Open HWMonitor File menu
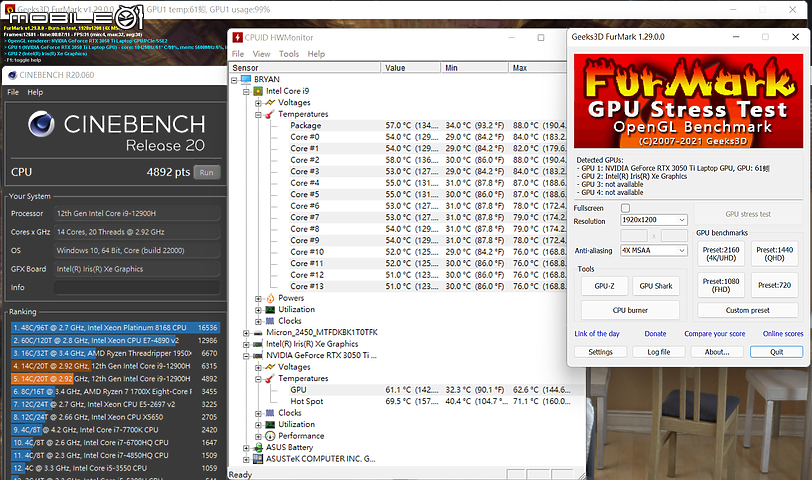 238,54
